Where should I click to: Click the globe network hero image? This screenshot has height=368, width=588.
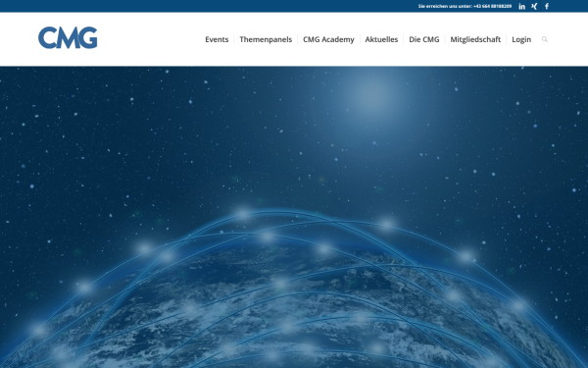(x=294, y=217)
